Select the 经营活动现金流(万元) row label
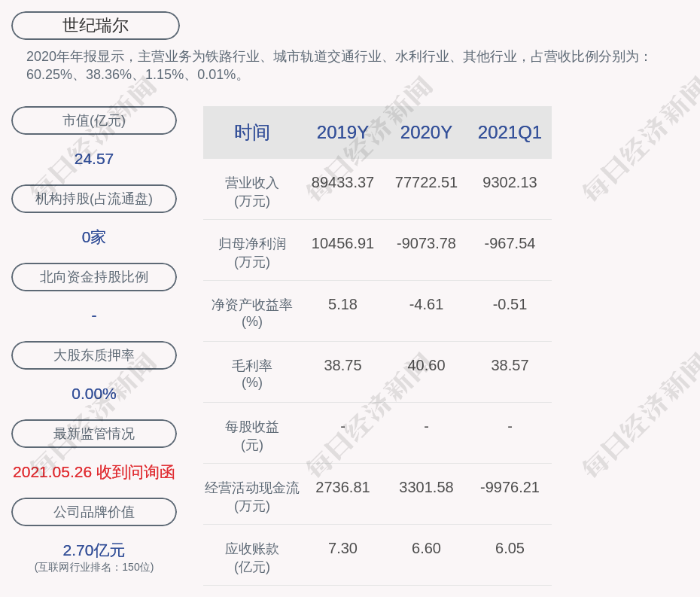Viewport: 700px width, 597px height. [251, 496]
